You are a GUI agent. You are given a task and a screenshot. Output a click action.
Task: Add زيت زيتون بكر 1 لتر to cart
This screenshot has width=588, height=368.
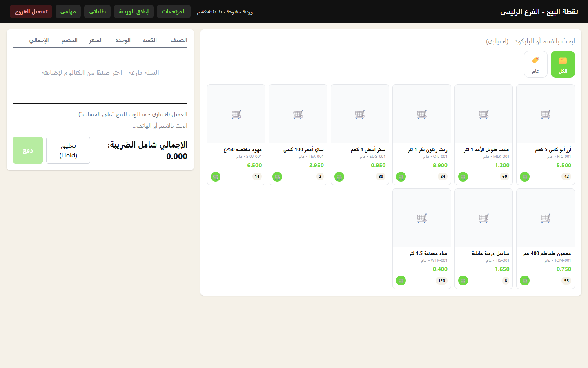point(401,177)
